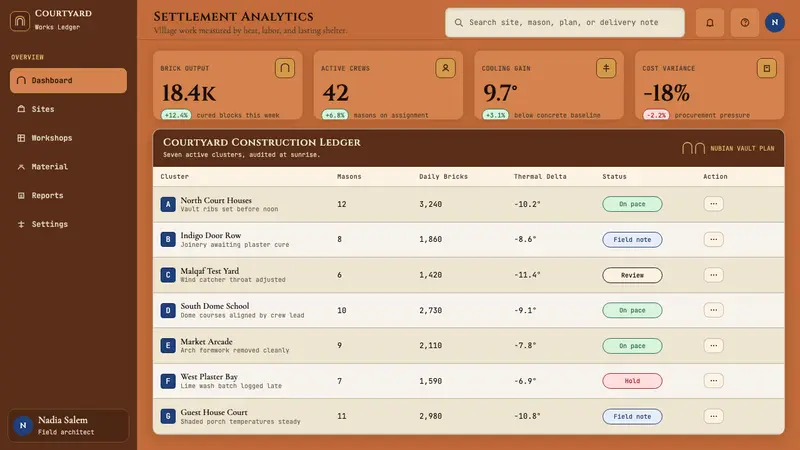Image resolution: width=800 pixels, height=450 pixels.
Task: Open the help question mark button
Action: [745, 22]
